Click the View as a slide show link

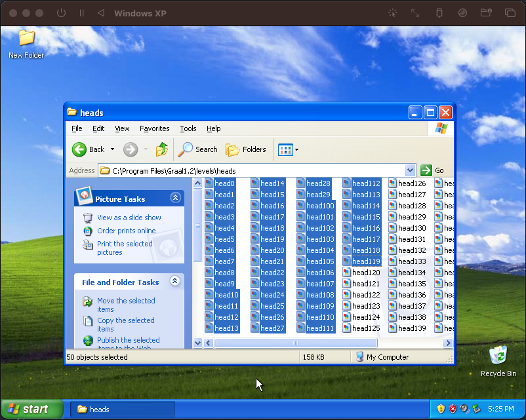tap(129, 218)
